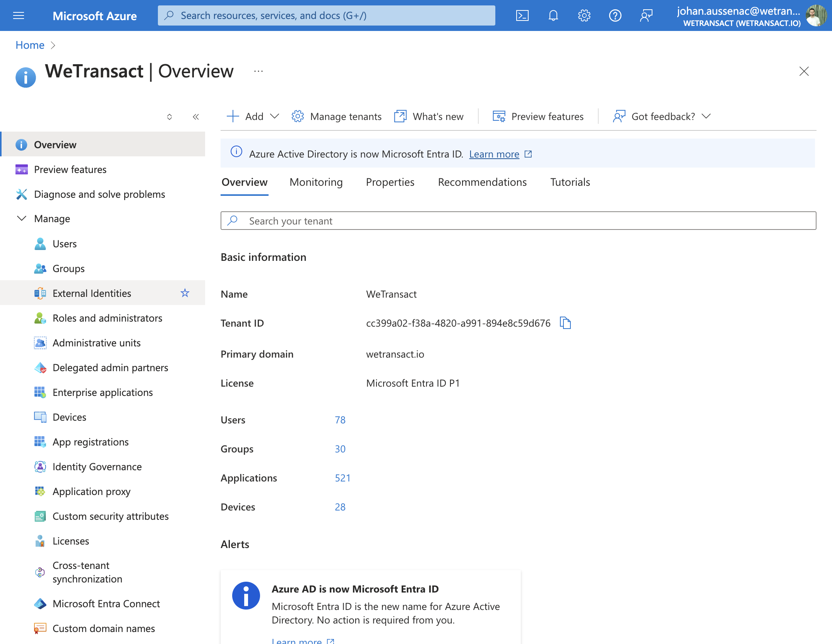Favorite External Identities with the star
This screenshot has height=644, width=832.
[x=185, y=293]
